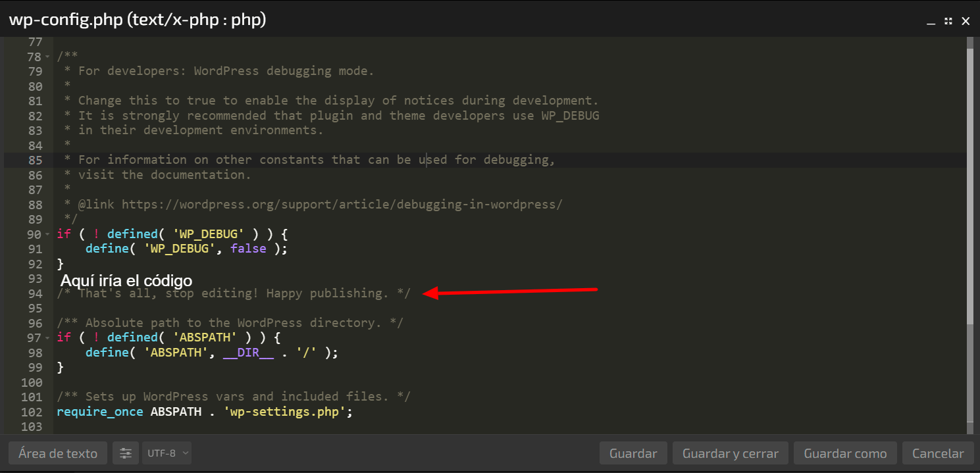Click the 'Absolute path to the WordPress directory' comment
Viewport: 980px width, 473px height.
[x=230, y=323]
